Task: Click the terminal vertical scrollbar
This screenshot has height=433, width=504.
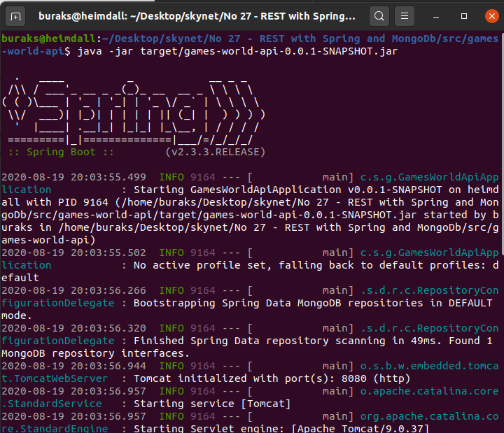Action: point(503,144)
